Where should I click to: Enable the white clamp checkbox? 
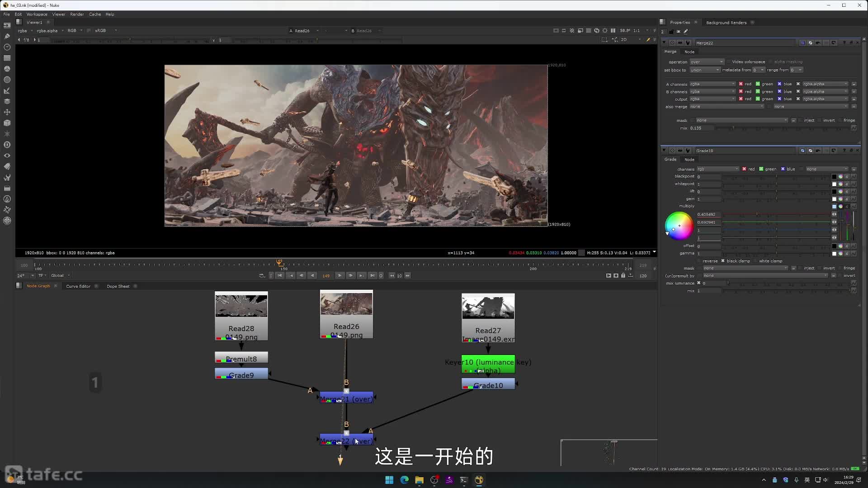(x=755, y=261)
